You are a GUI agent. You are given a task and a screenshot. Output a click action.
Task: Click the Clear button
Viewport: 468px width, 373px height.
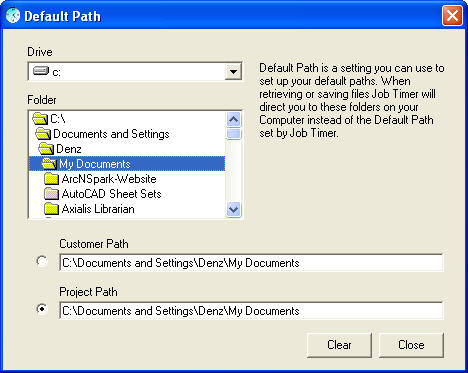click(x=339, y=345)
